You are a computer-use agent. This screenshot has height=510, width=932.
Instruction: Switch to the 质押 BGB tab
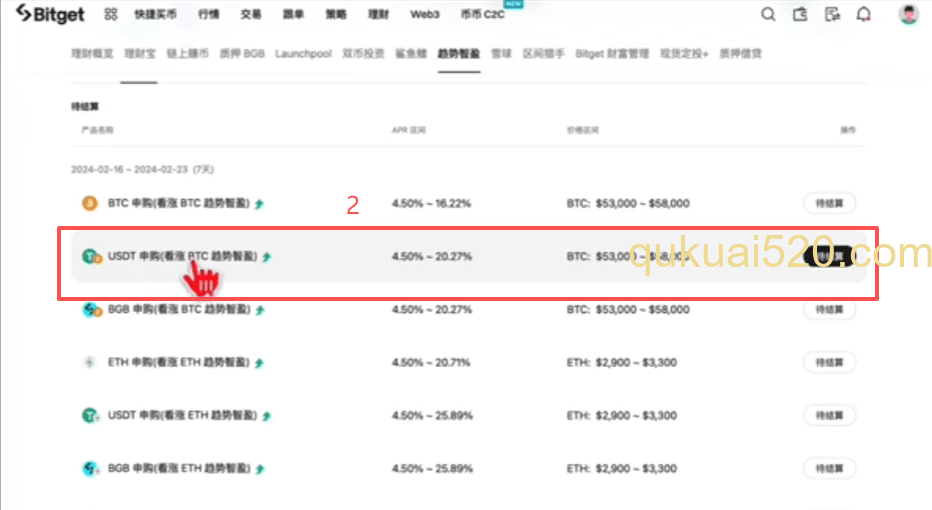[x=242, y=53]
